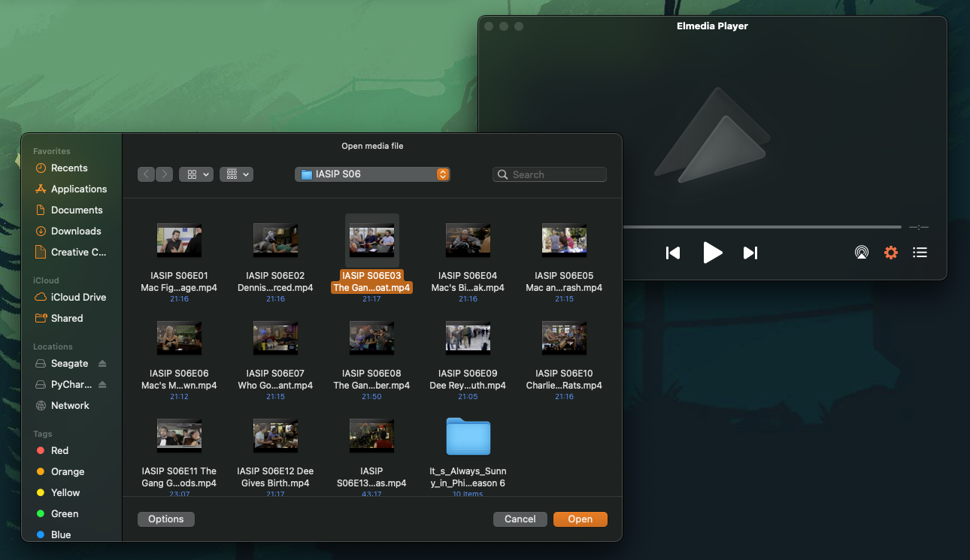Open AirPlay streaming icon in Elmedia Player
Image resolution: width=970 pixels, height=560 pixels.
(x=862, y=253)
